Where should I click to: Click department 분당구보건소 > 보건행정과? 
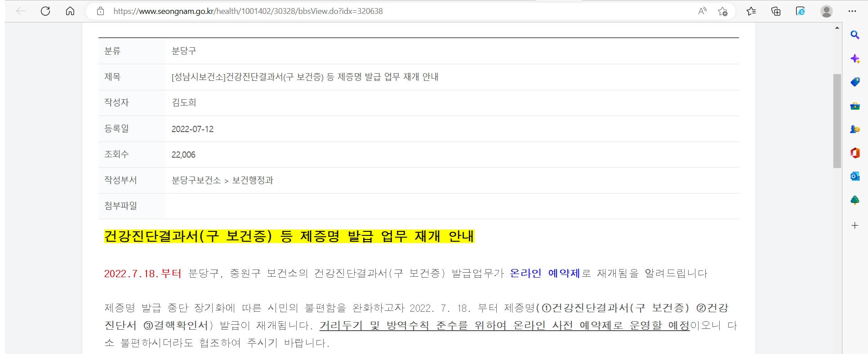(x=223, y=180)
